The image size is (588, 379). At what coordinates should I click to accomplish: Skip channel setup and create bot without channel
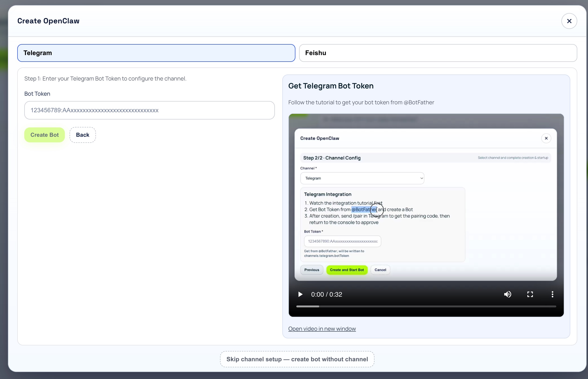pyautogui.click(x=297, y=359)
